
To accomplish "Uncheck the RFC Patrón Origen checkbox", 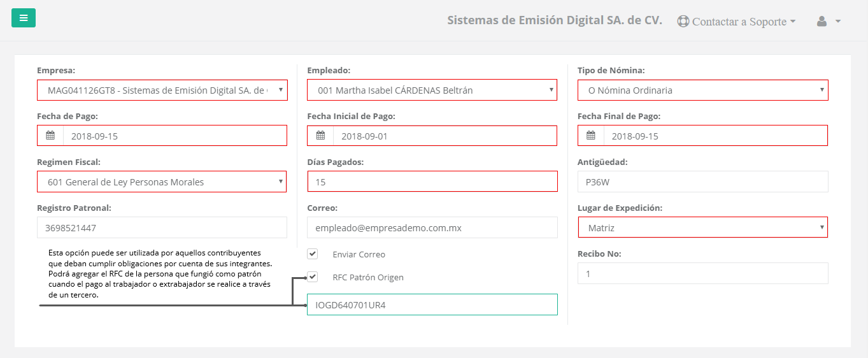I will [312, 276].
